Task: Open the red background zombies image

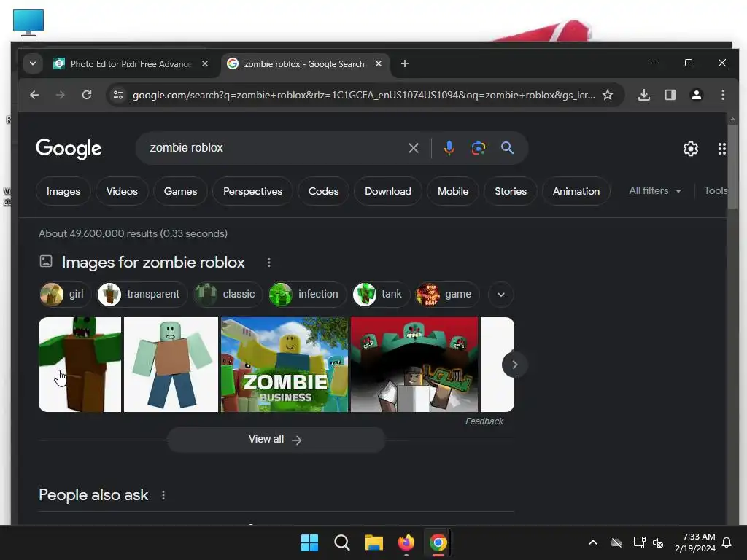Action: tap(414, 365)
